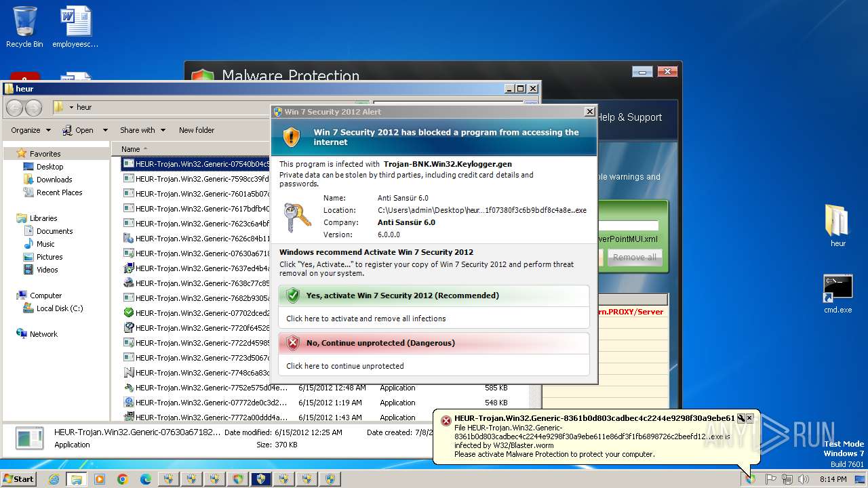Launch cmd.exe shortcut on desktop
This screenshot has width=868, height=488.
pos(838,294)
